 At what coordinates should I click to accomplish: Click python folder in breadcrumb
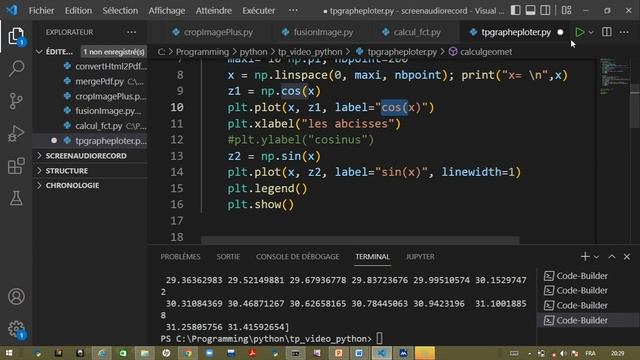[253, 52]
